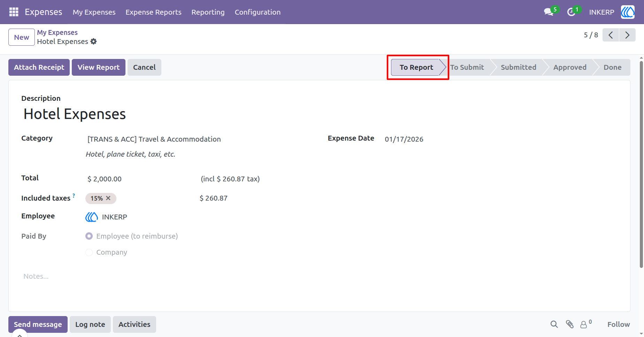
Task: Open the activities clock icon
Action: [571, 12]
